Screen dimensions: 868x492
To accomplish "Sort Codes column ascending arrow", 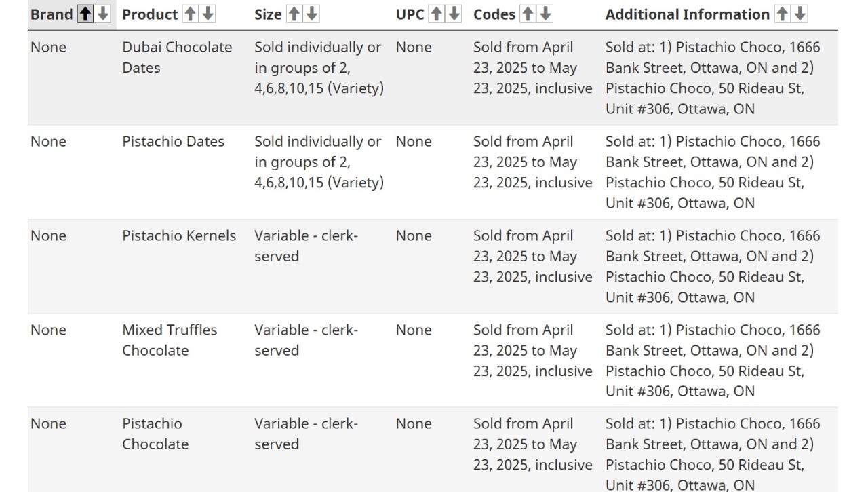I will click(528, 14).
